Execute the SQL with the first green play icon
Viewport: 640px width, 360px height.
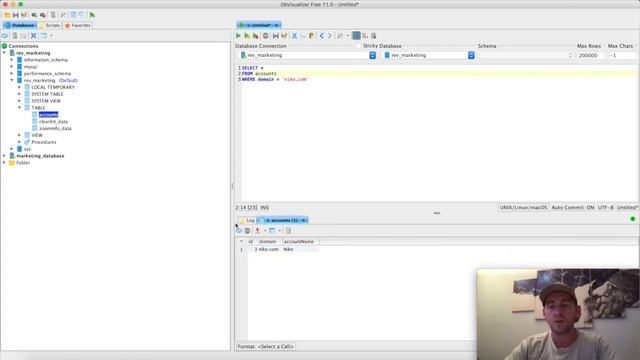click(x=238, y=36)
